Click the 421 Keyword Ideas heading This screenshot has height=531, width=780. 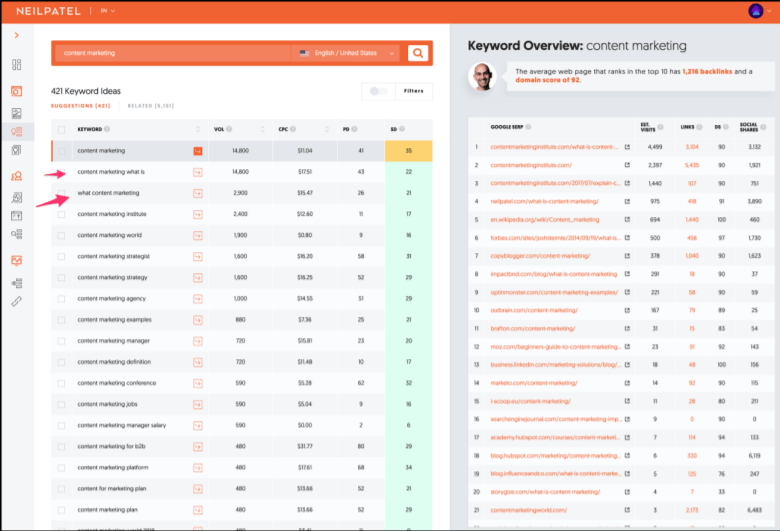[86, 91]
